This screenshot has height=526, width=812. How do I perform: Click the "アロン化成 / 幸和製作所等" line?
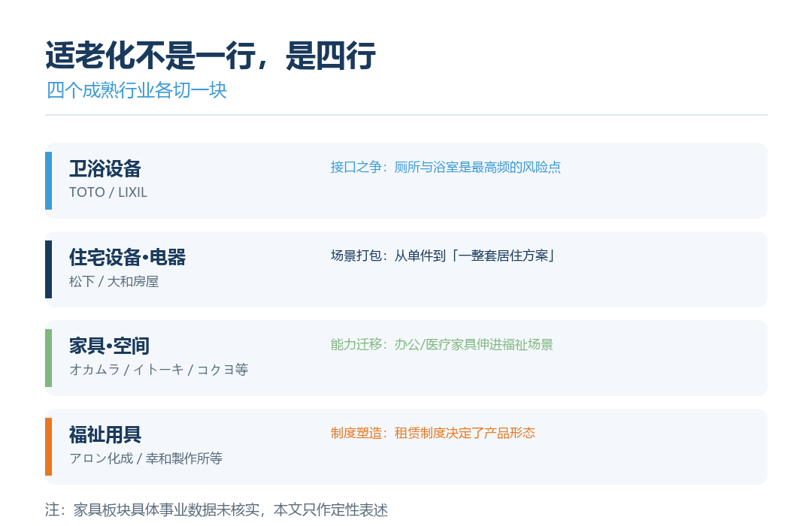coord(146,458)
